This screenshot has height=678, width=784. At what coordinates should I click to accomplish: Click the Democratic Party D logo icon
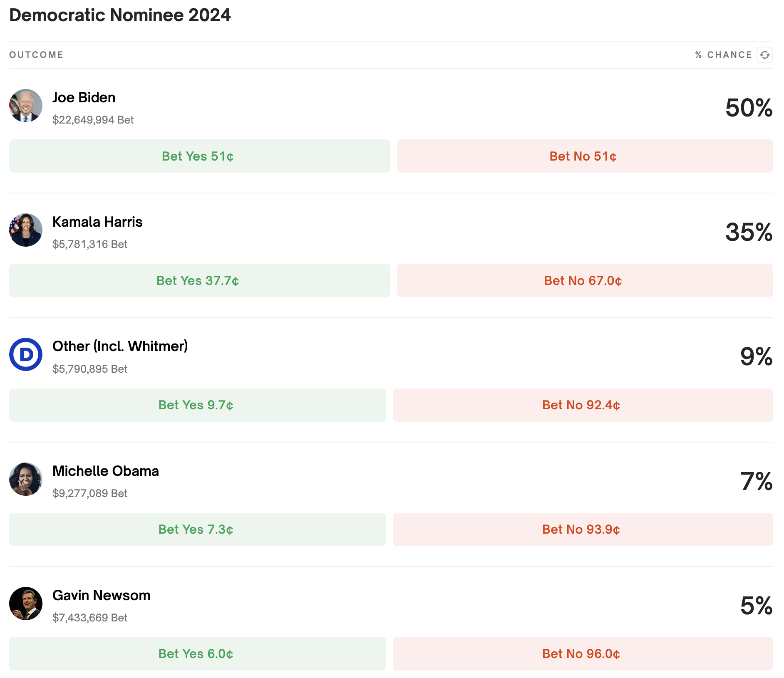[26, 354]
